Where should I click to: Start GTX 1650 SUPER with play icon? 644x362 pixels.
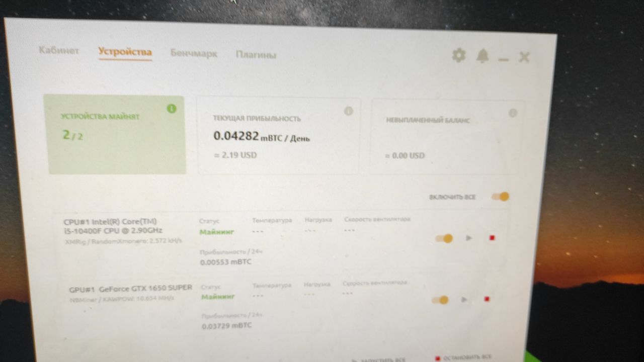click(464, 300)
